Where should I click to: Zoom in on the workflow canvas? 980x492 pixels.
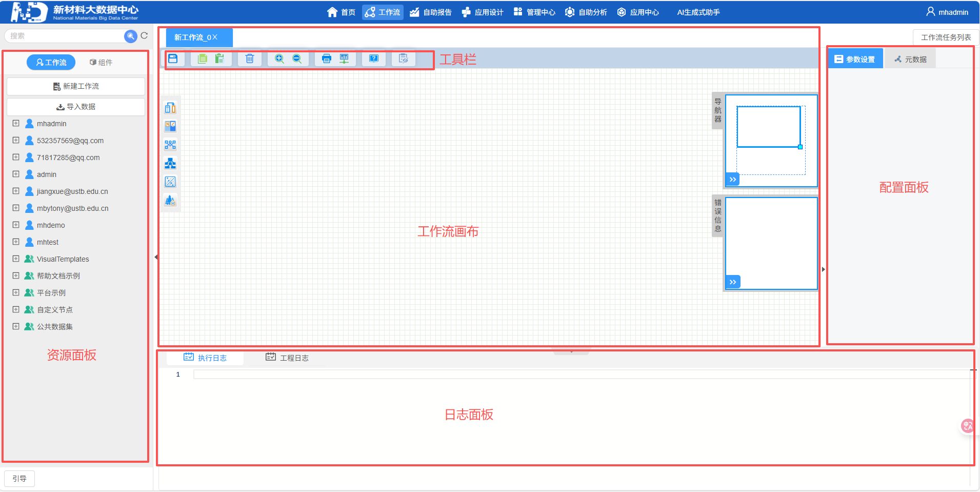(x=279, y=58)
